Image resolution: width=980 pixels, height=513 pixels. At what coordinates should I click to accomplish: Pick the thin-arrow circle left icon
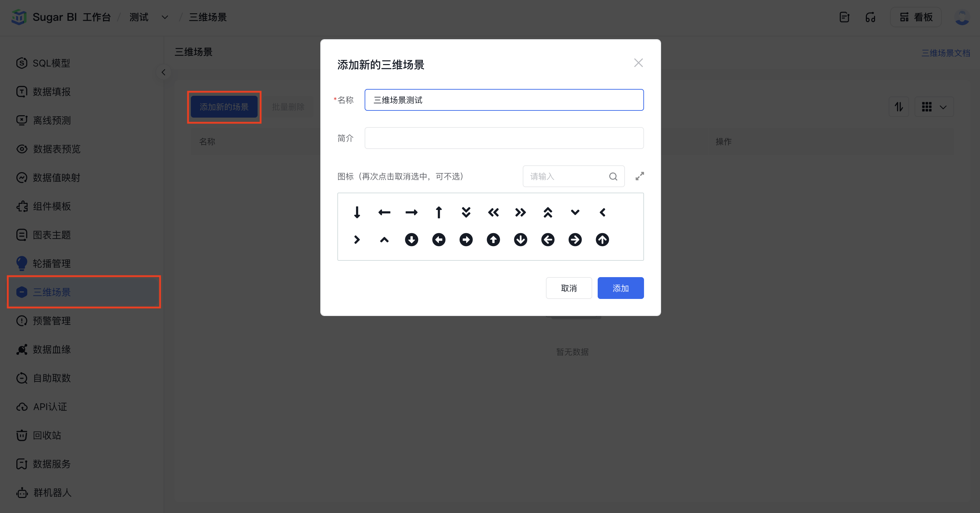pyautogui.click(x=548, y=240)
